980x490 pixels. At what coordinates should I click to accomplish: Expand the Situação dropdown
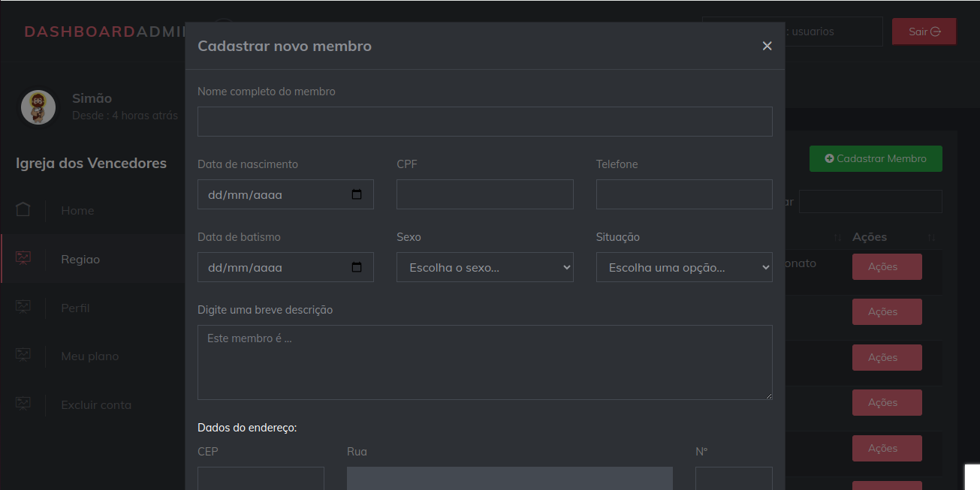point(683,267)
